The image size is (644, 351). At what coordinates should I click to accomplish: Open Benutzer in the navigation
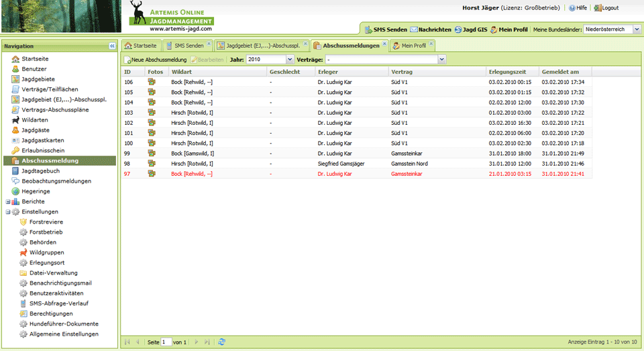pos(34,69)
